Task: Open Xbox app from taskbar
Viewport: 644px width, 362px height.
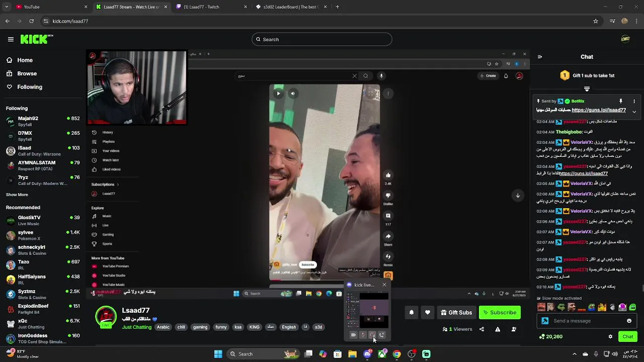Action: tap(382, 354)
